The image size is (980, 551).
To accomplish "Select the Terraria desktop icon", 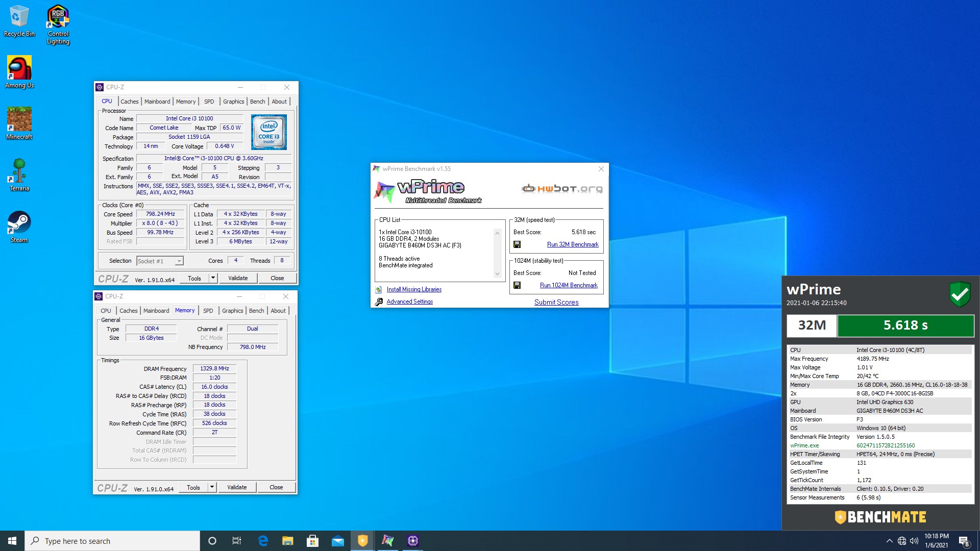I will point(19,174).
